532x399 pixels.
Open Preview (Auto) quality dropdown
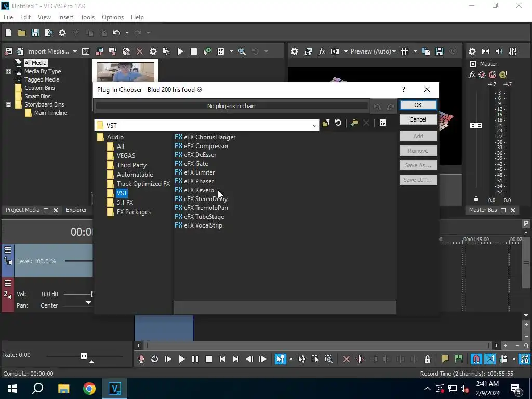click(373, 51)
